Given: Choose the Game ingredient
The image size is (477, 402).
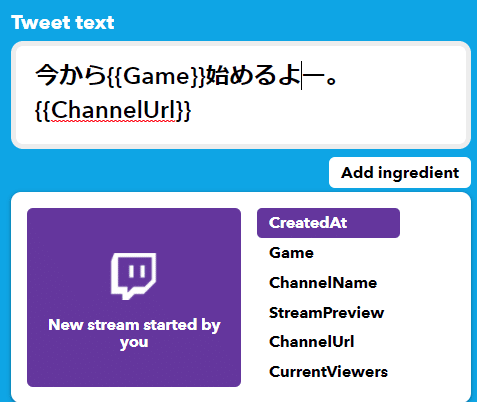Looking at the screenshot, I should (x=291, y=253).
